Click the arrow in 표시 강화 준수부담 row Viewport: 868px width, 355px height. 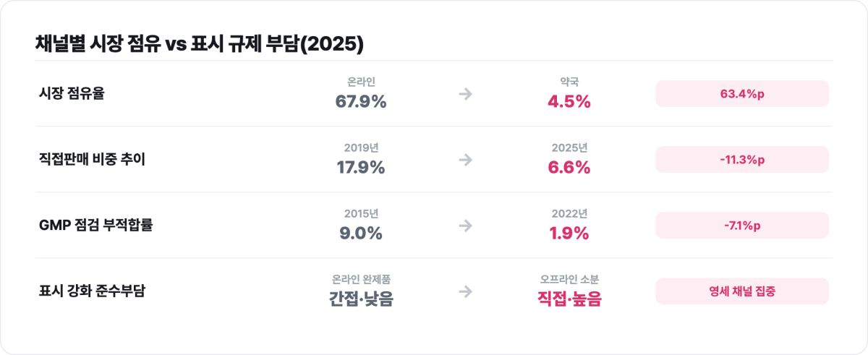coord(466,291)
